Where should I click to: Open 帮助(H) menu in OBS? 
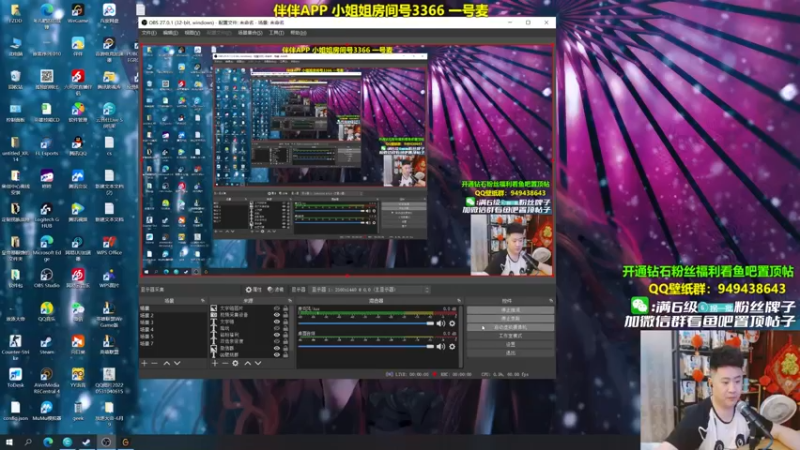click(x=298, y=33)
